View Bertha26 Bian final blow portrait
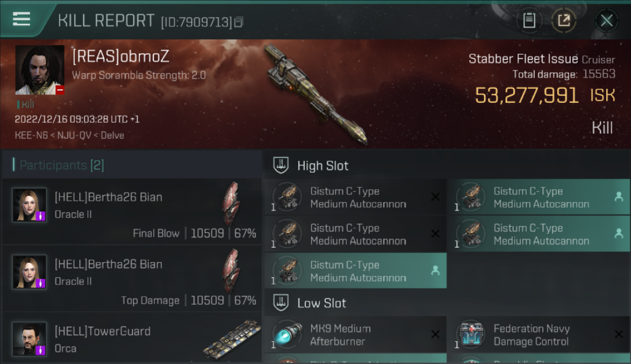This screenshot has width=631, height=364. pos(29,205)
